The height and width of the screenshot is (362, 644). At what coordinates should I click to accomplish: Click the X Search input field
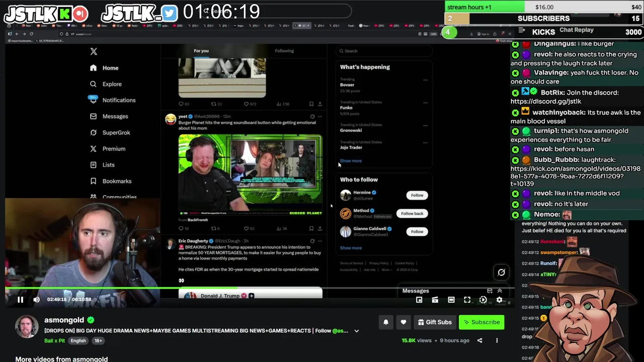(384, 51)
